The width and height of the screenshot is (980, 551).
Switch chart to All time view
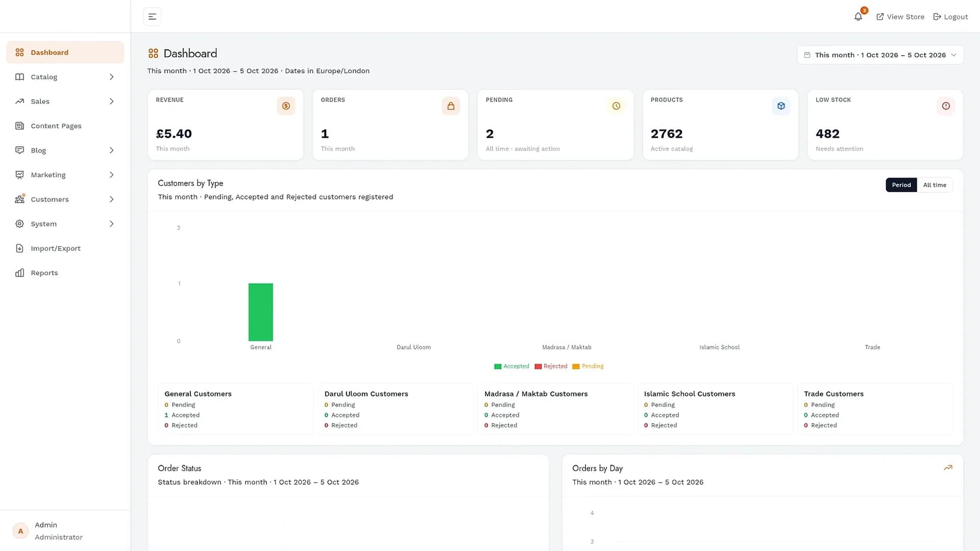(934, 185)
